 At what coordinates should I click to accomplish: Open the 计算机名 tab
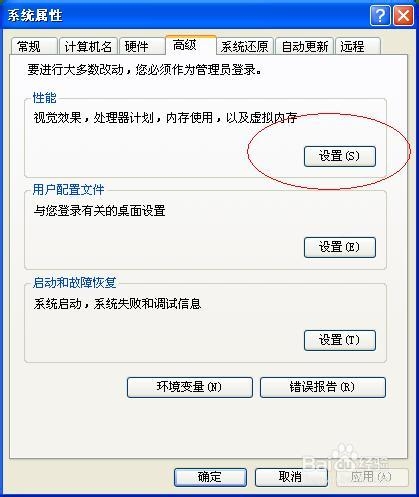pyautogui.click(x=88, y=46)
